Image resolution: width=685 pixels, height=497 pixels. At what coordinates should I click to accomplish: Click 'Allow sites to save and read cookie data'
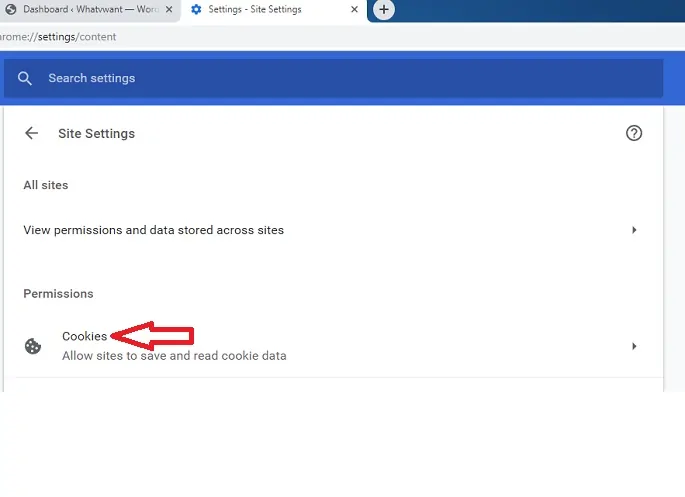click(x=174, y=355)
